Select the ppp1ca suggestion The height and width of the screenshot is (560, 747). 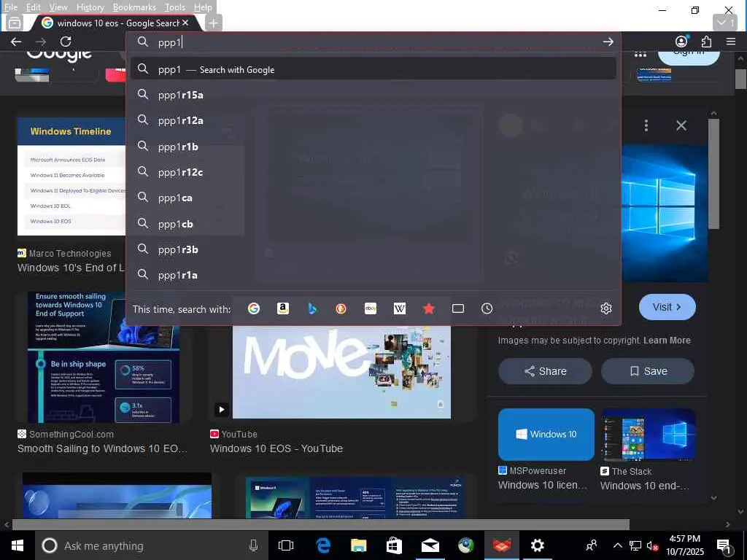tap(373, 198)
